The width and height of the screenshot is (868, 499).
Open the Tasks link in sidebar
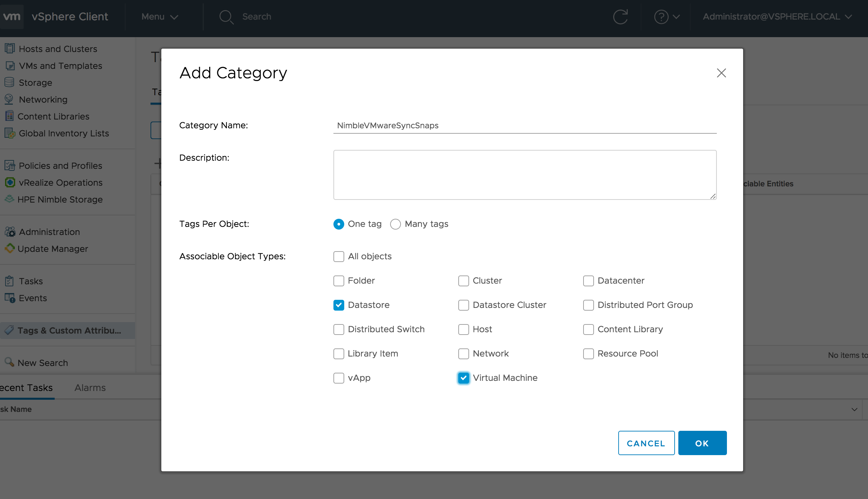tap(31, 281)
